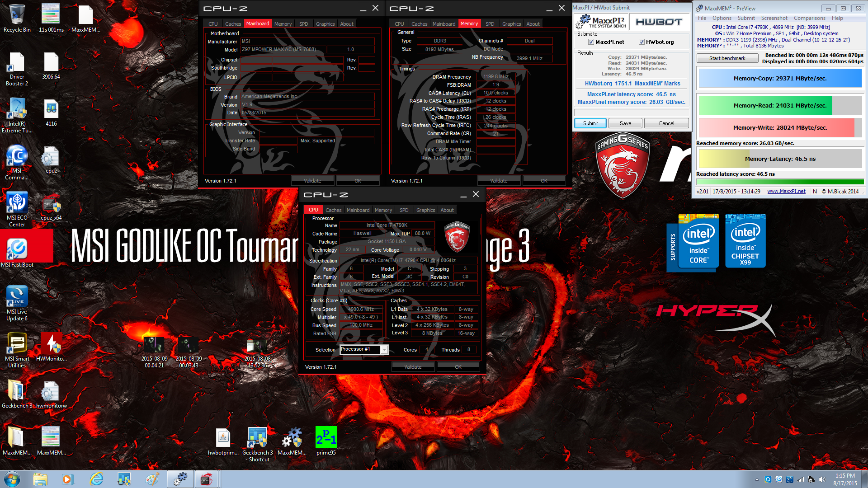This screenshot has height=488, width=868.
Task: Switch to CPU-Z taskbar button
Action: 207,479
